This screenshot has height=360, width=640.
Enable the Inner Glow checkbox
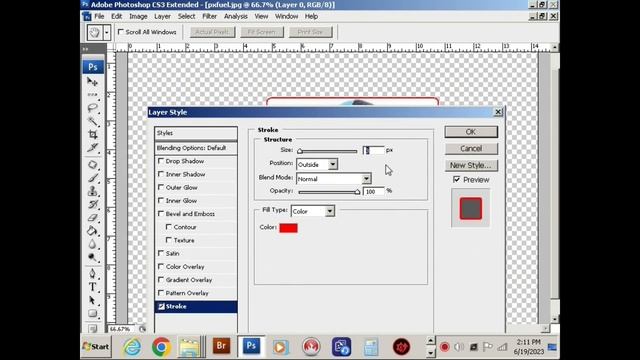[x=161, y=200]
